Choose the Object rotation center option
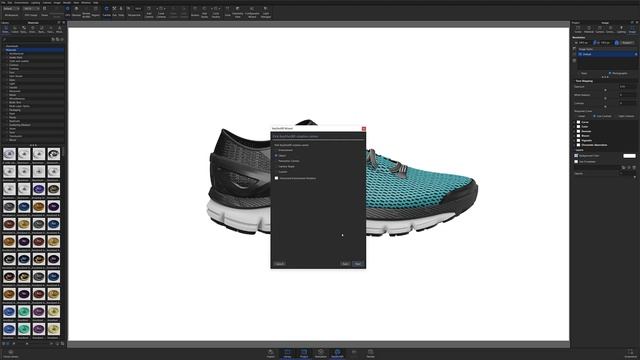 (x=280, y=156)
